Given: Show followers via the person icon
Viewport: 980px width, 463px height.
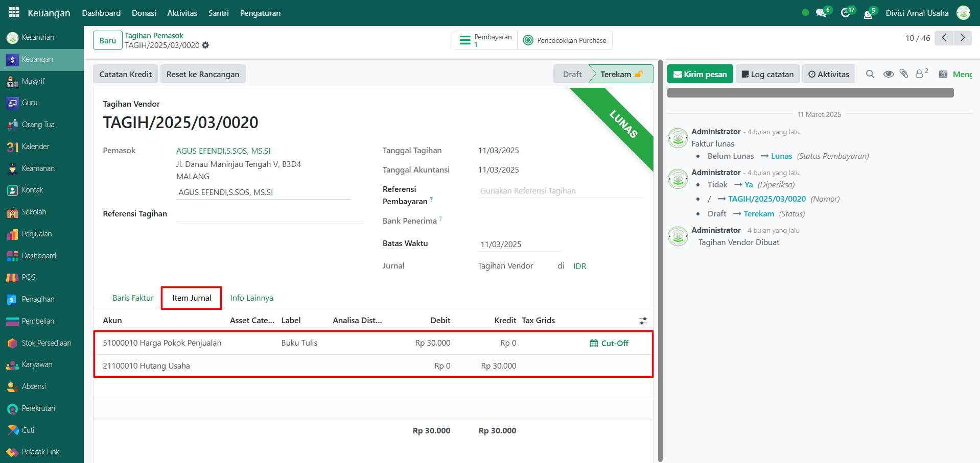Looking at the screenshot, I should pos(920,74).
